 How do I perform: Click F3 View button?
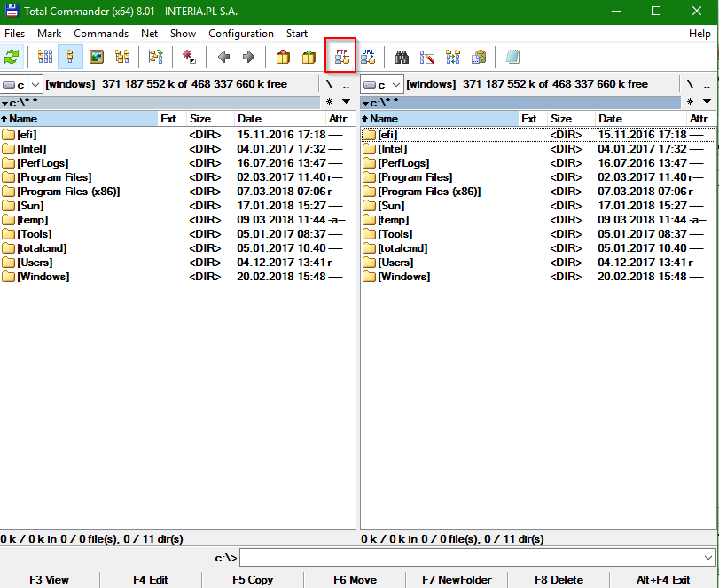[x=49, y=580]
